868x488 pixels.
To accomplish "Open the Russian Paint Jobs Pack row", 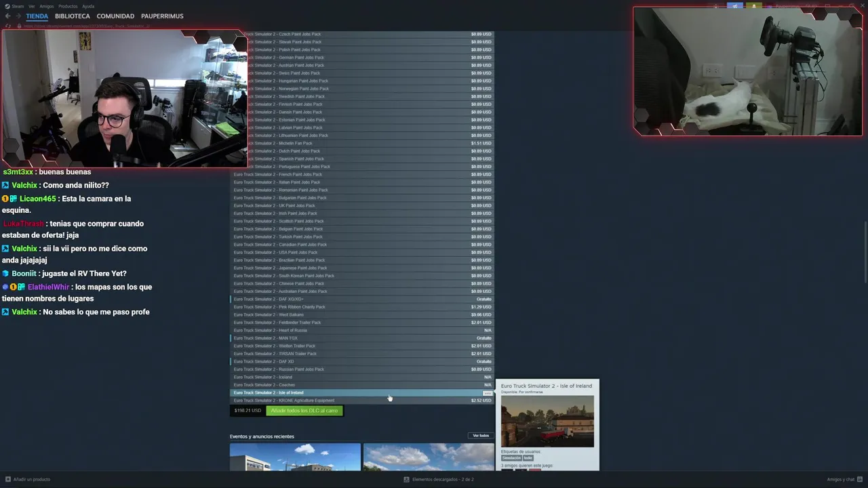I will 362,369.
